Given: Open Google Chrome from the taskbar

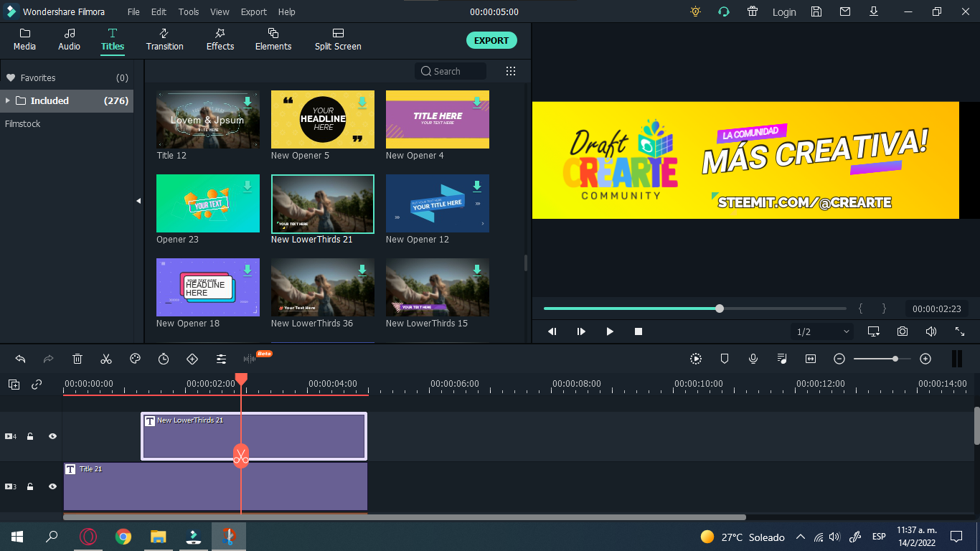Looking at the screenshot, I should [123, 537].
